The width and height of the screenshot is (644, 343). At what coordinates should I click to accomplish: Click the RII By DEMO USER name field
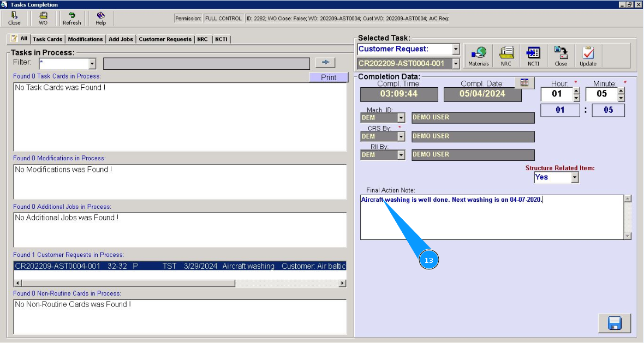click(x=473, y=155)
